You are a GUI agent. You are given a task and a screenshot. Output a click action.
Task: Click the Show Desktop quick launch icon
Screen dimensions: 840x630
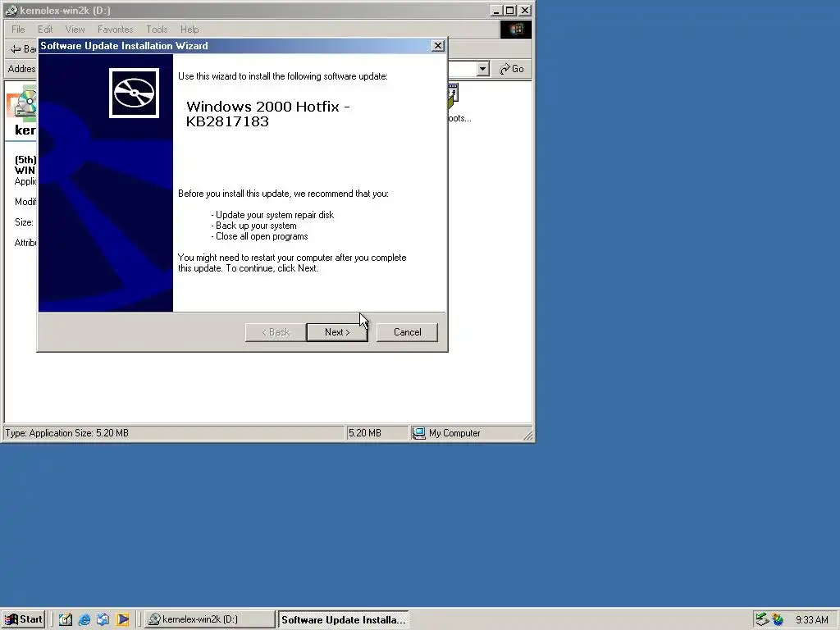(66, 620)
